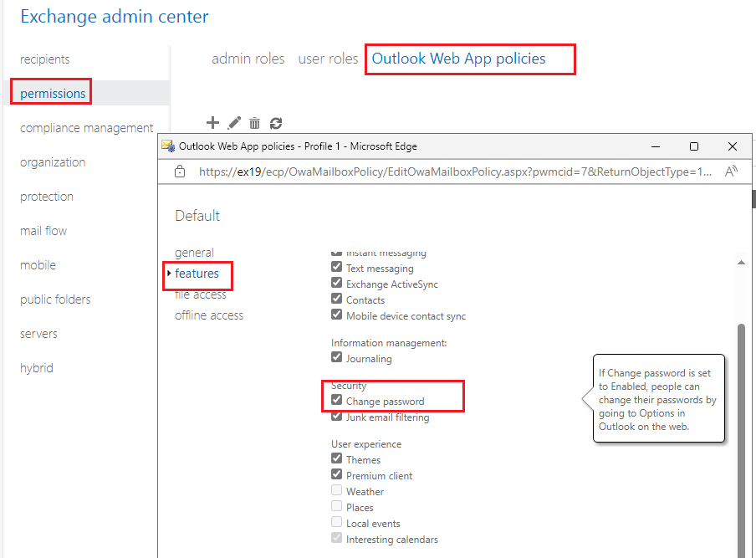The image size is (756, 558).
Task: Toggle Mobile device contact sync checkbox
Action: click(x=336, y=315)
